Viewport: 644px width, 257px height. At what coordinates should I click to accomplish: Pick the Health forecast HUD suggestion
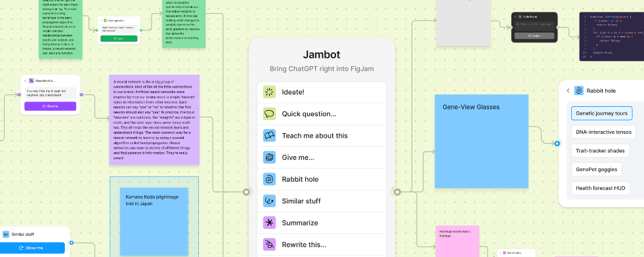tap(601, 188)
